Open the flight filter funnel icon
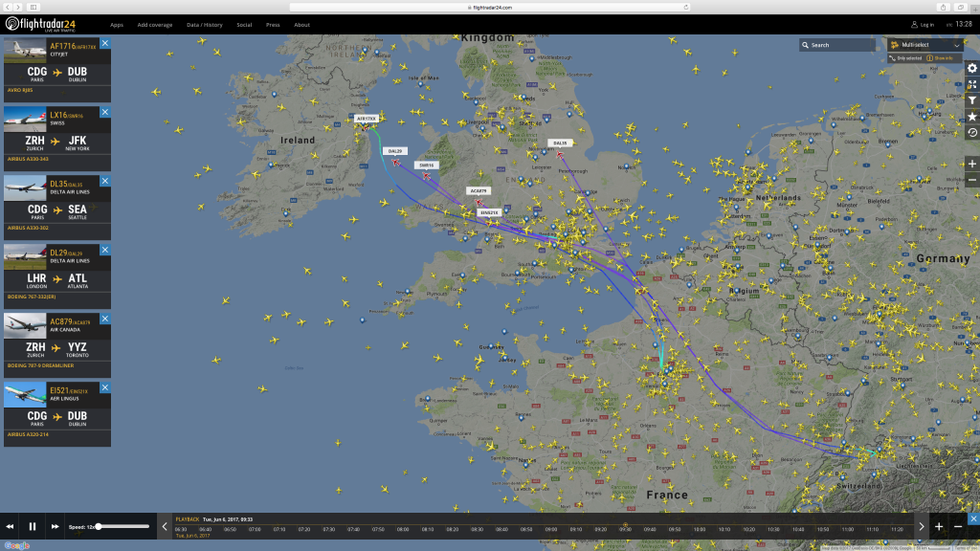The width and height of the screenshot is (980, 551). coord(972,100)
